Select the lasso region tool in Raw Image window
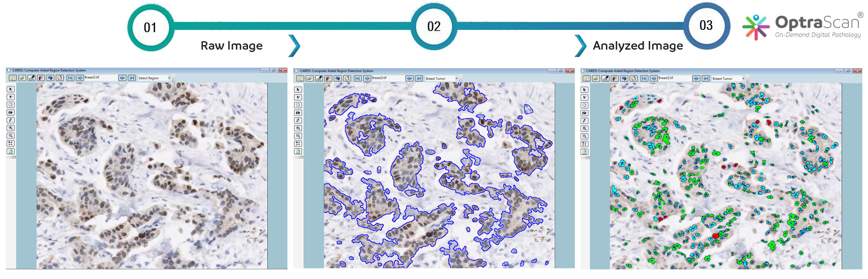Viewport: 868px width, 279px height. (11, 105)
